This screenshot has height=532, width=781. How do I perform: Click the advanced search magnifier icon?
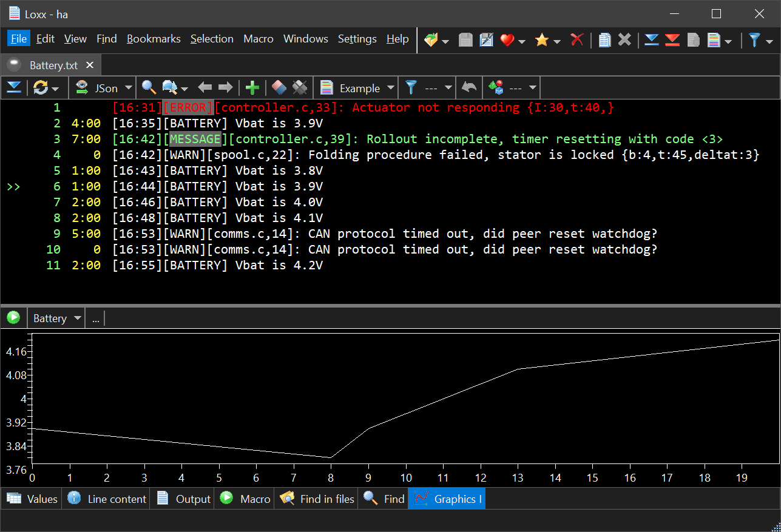[169, 88]
